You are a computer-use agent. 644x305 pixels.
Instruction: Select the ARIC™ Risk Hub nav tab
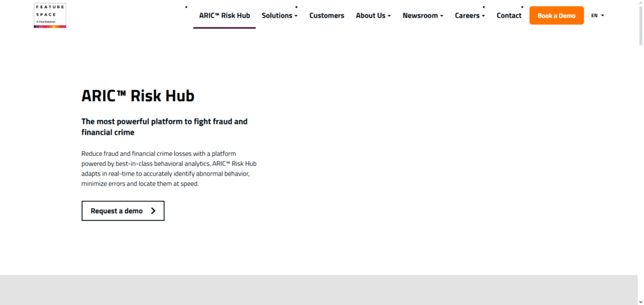point(224,16)
